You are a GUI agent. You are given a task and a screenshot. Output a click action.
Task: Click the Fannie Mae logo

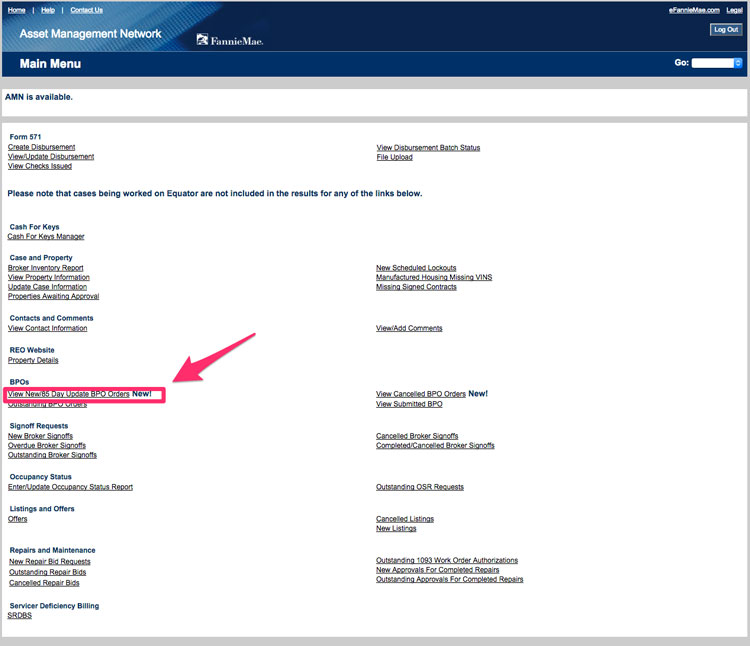click(230, 40)
